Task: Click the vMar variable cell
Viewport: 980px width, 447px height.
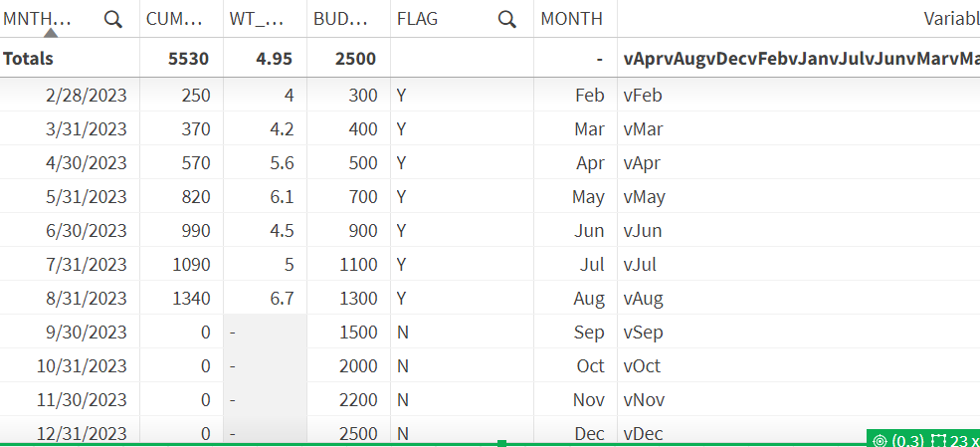Action: 644,129
